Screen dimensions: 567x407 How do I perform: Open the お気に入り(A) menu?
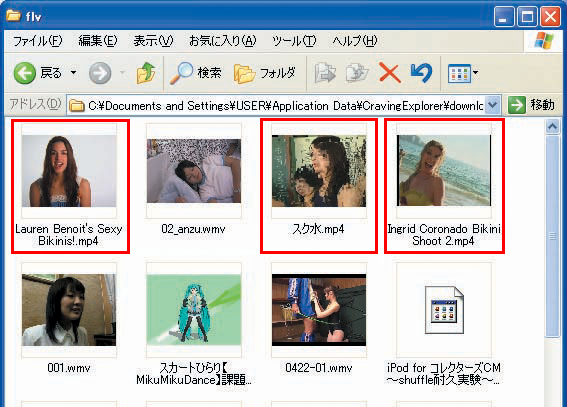pyautogui.click(x=223, y=40)
